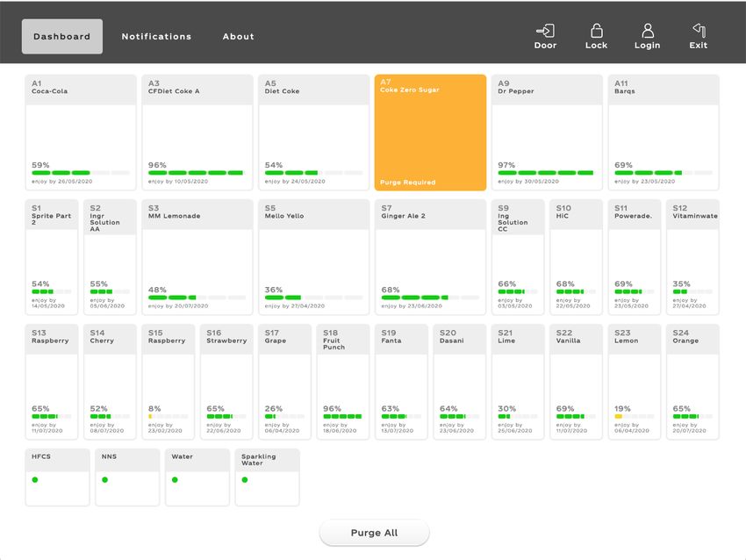Select the Water supply card
746x560 pixels.
(197, 477)
